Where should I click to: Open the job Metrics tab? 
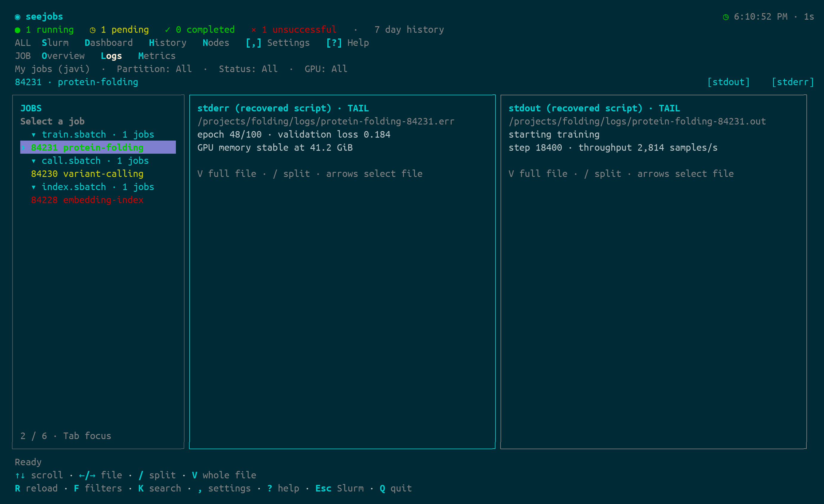pos(157,56)
